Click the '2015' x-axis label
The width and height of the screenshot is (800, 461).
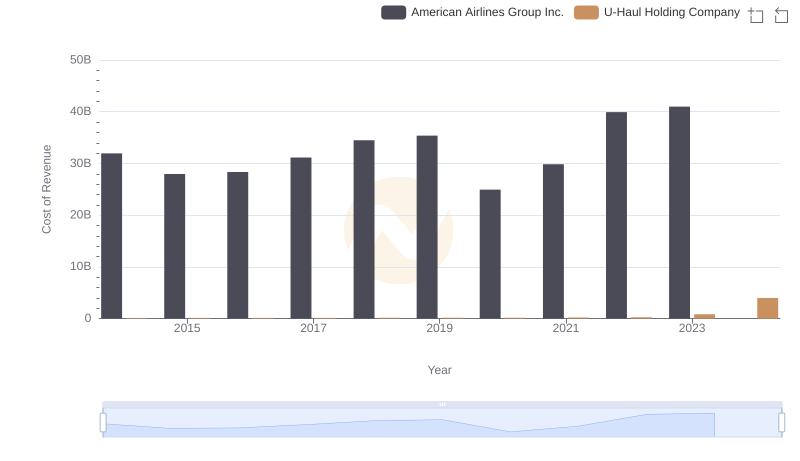(x=187, y=328)
